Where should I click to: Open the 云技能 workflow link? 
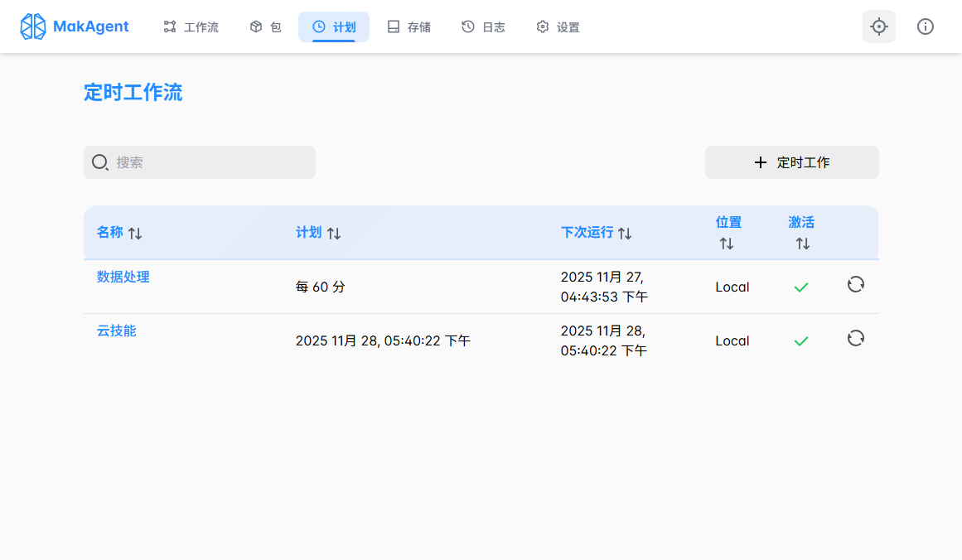(x=117, y=331)
